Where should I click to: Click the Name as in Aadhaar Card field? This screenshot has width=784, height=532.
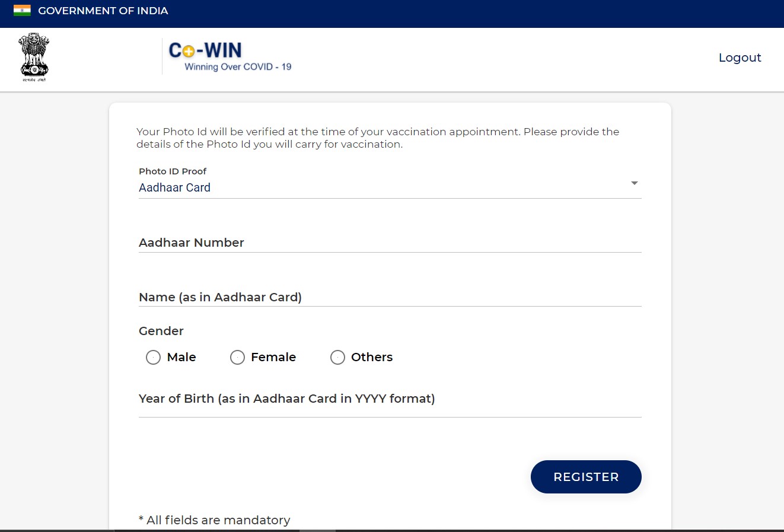[x=390, y=297]
